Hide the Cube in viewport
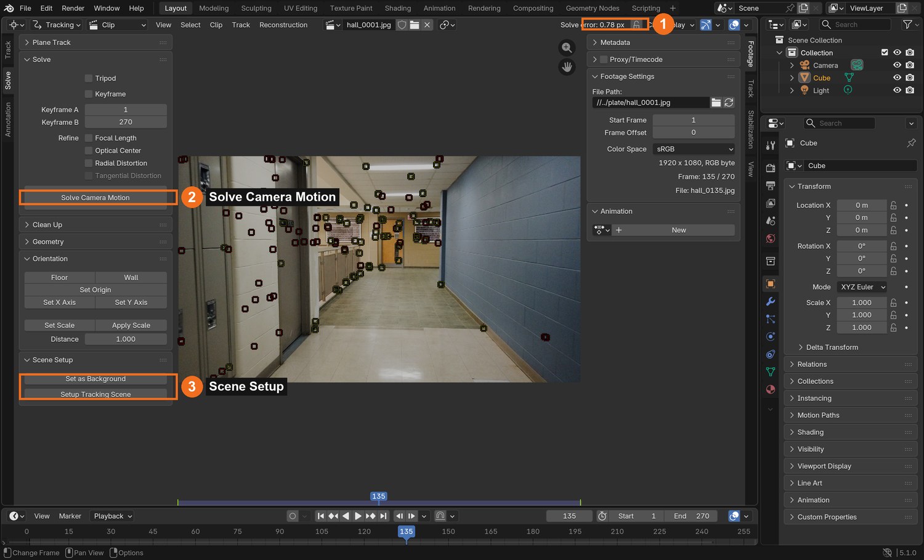The width and height of the screenshot is (924, 560). 897,78
